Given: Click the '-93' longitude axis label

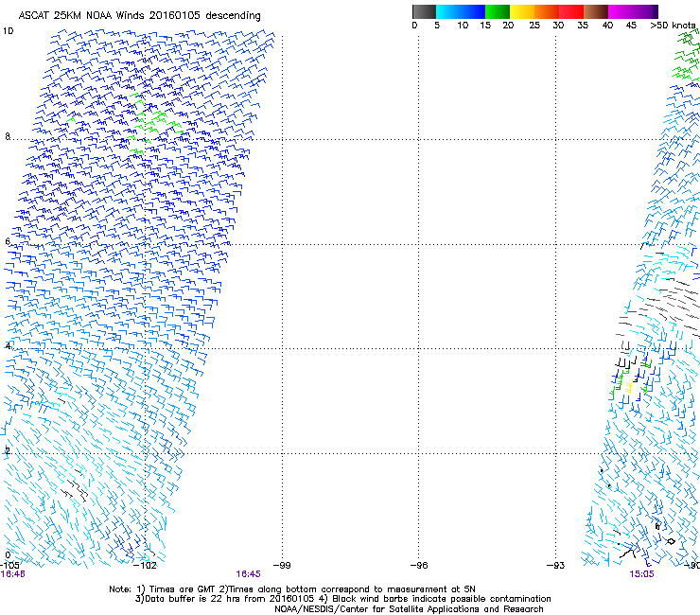Looking at the screenshot, I should click(556, 566).
